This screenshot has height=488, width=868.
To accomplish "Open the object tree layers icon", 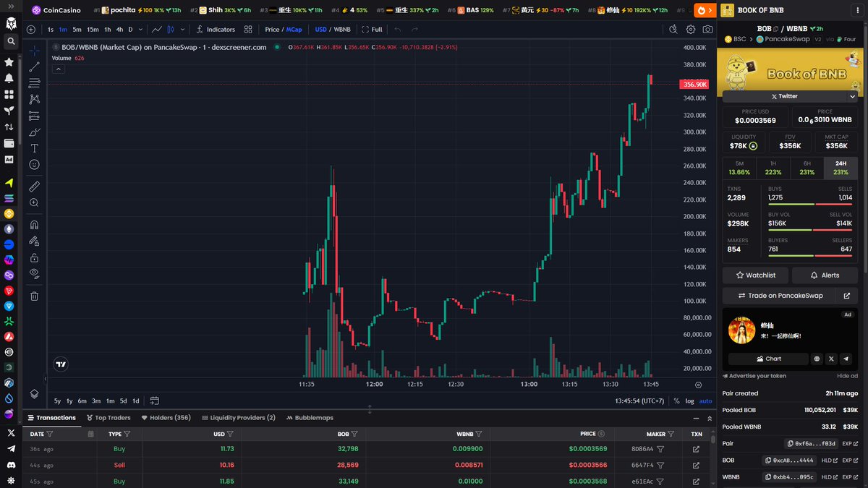I will [x=34, y=393].
